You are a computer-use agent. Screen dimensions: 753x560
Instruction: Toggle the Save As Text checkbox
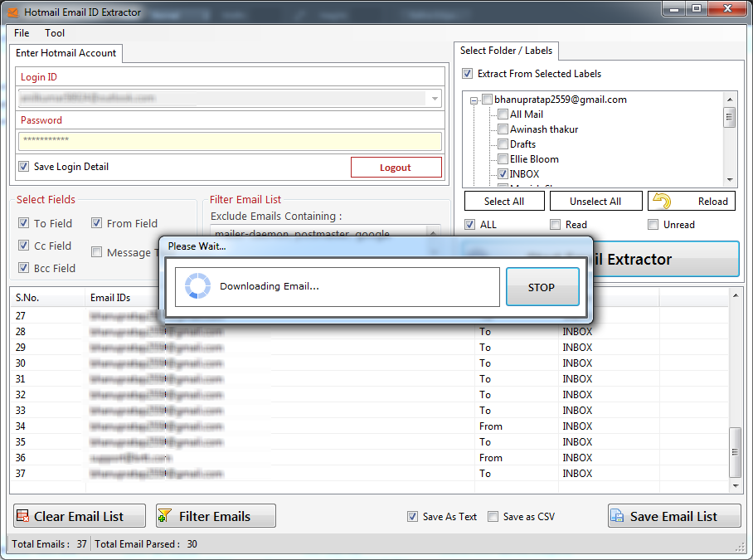pyautogui.click(x=412, y=516)
